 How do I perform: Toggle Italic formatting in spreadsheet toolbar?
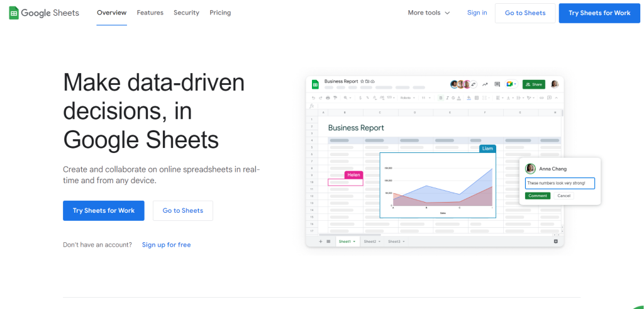click(447, 98)
